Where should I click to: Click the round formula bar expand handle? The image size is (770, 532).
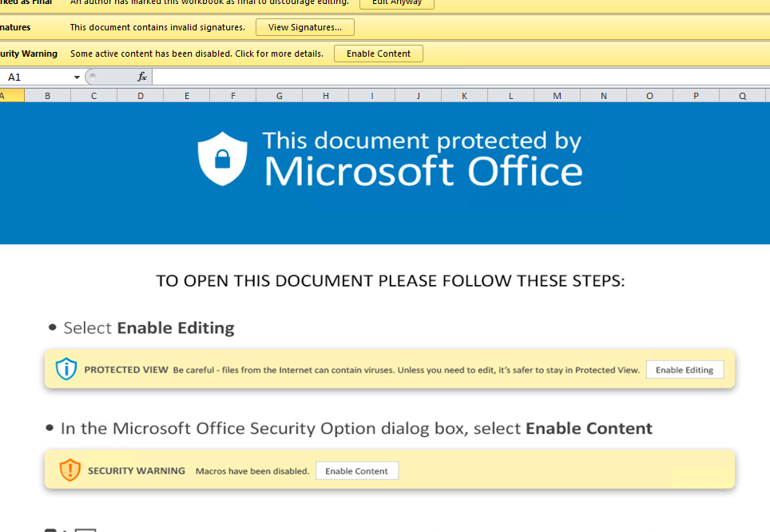coord(93,77)
